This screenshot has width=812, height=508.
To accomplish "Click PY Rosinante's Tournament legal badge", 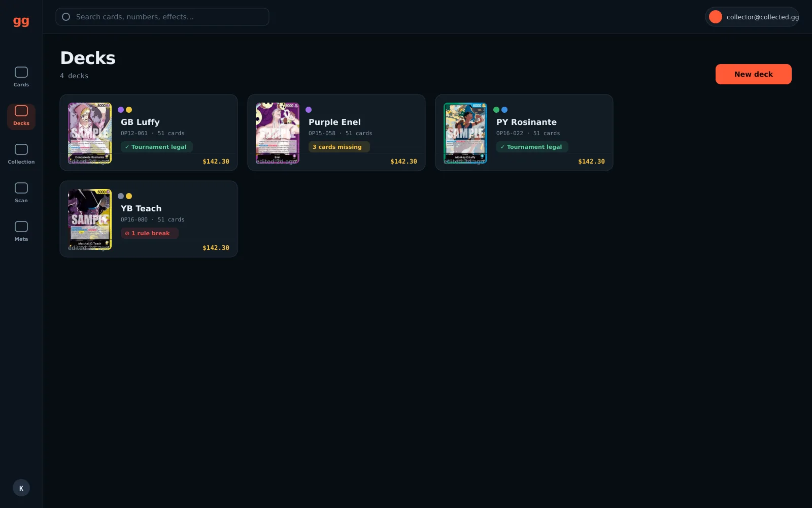I will click(532, 147).
